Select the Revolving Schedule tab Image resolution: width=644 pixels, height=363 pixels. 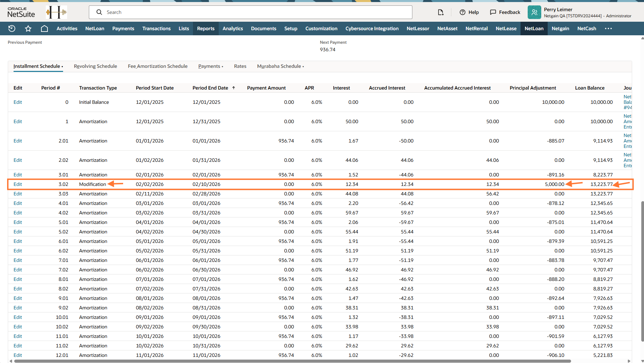click(x=95, y=66)
